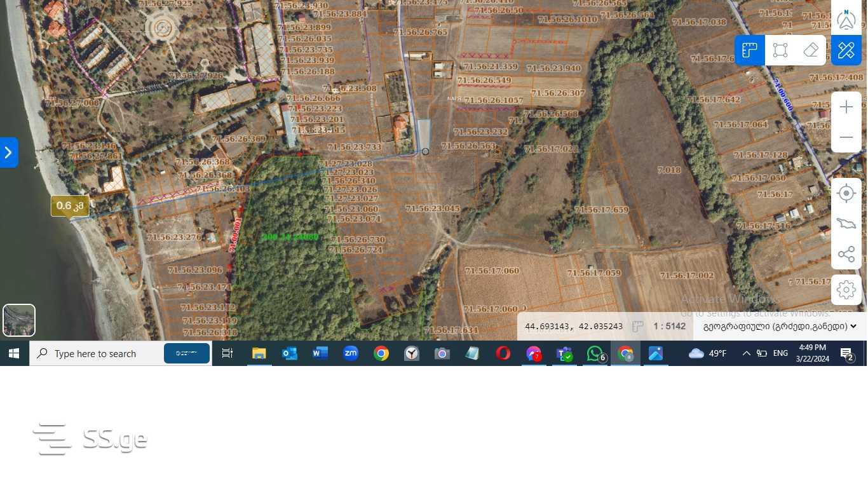
Task: Locate my position on the map
Action: [x=846, y=193]
